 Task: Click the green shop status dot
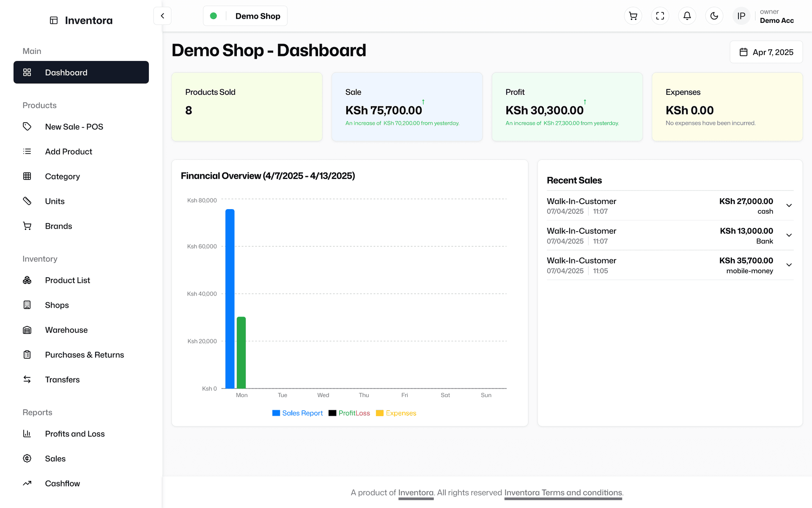(214, 16)
